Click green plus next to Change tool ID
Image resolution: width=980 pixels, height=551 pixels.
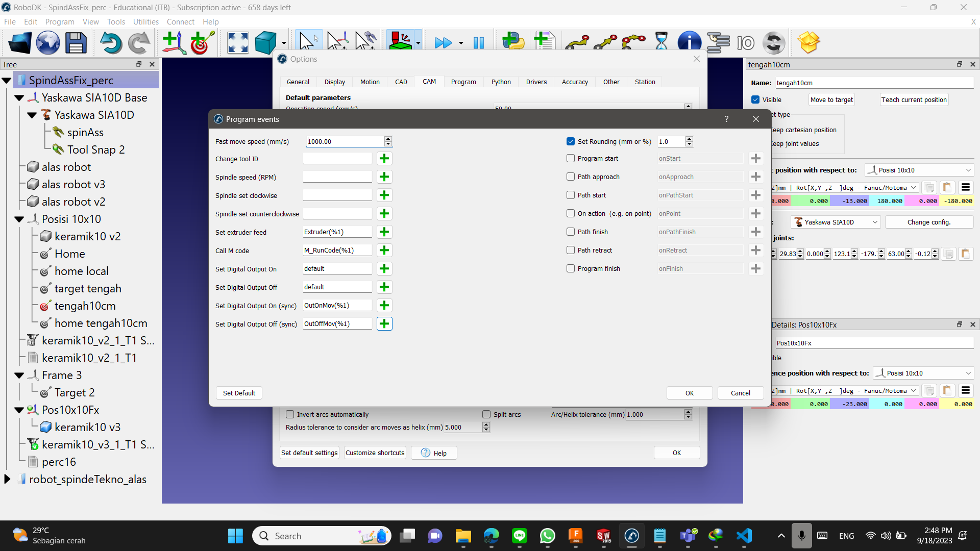[x=384, y=159]
